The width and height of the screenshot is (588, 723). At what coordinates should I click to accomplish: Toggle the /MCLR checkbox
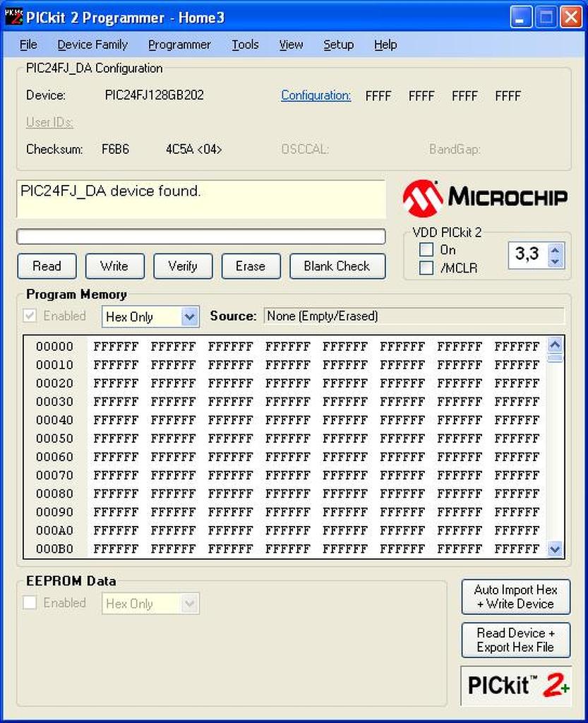coord(426,268)
